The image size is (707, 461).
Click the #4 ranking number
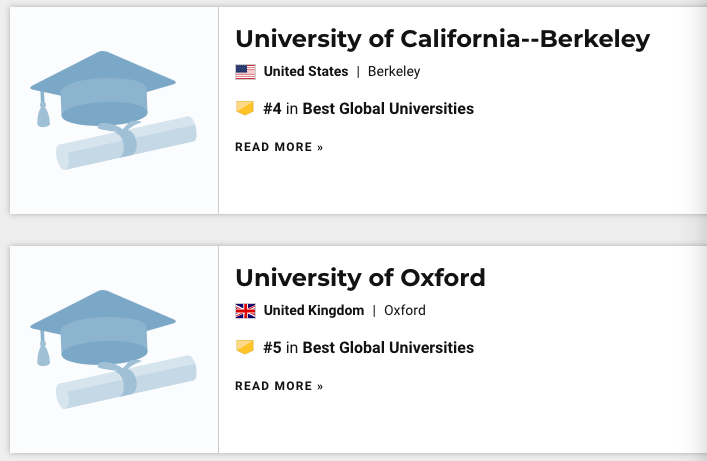point(273,108)
